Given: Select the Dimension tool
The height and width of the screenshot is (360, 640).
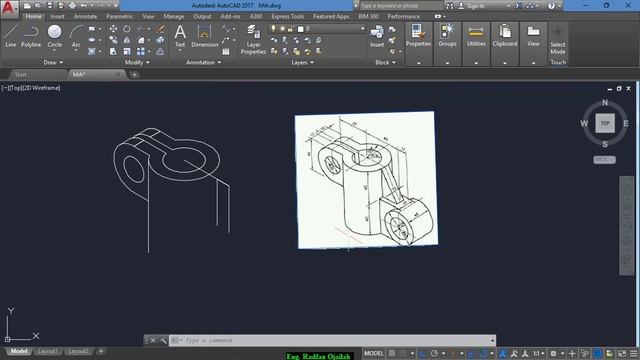Looking at the screenshot, I should (x=204, y=37).
